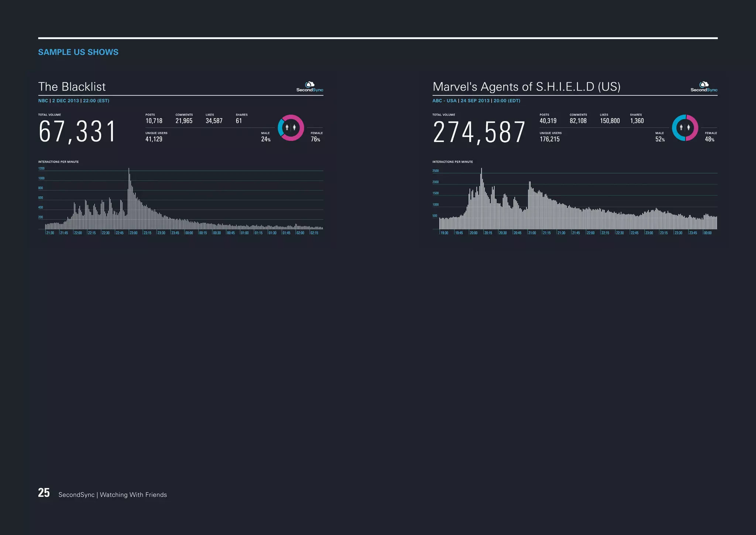756x535 pixels.
Task: Click the 274,587 total volume number
Action: pos(479,132)
